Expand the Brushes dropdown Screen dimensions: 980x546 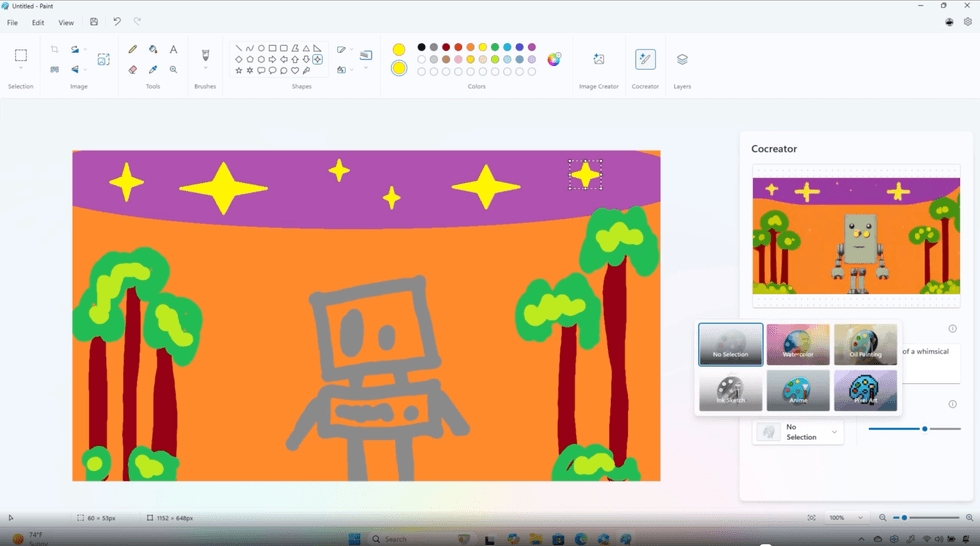coord(205,68)
